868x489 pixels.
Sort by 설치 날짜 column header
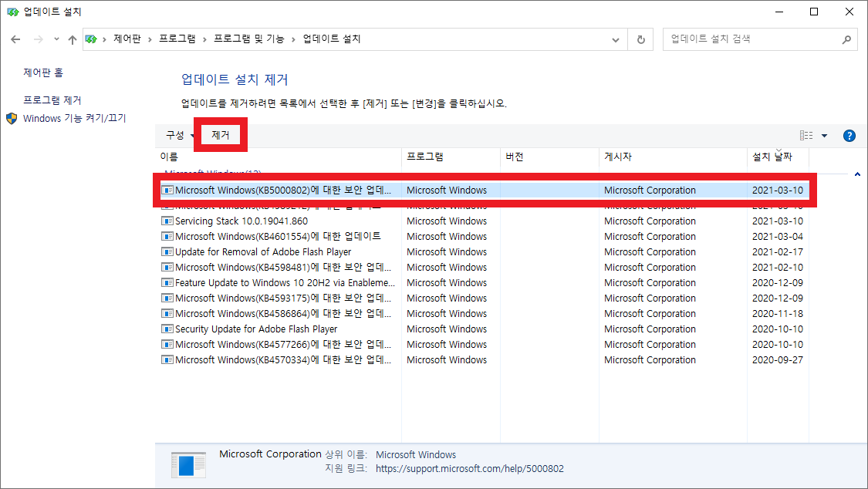[778, 157]
